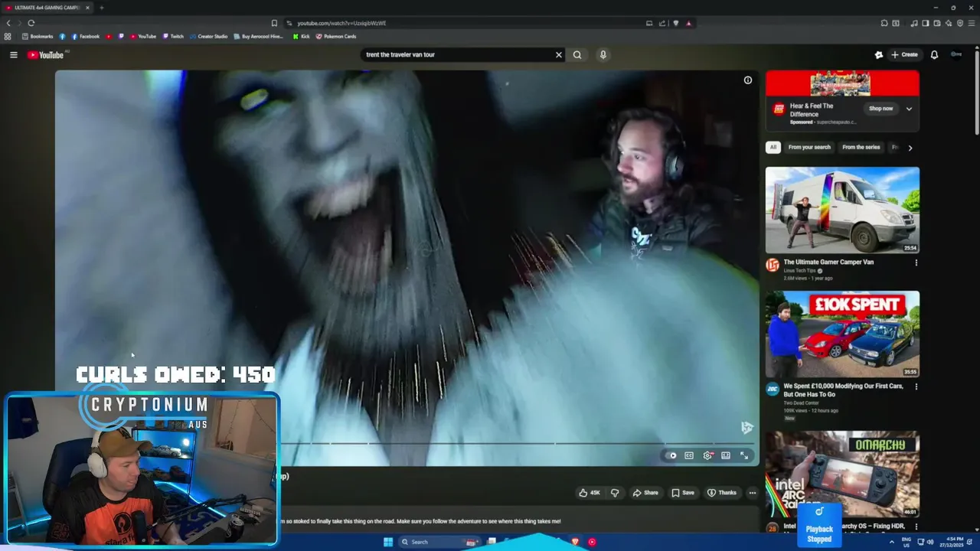
Task: Click Shop now on sponsored ad
Action: point(881,109)
